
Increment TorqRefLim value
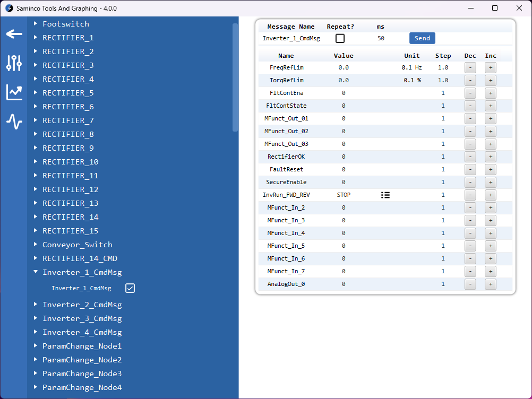pos(491,80)
